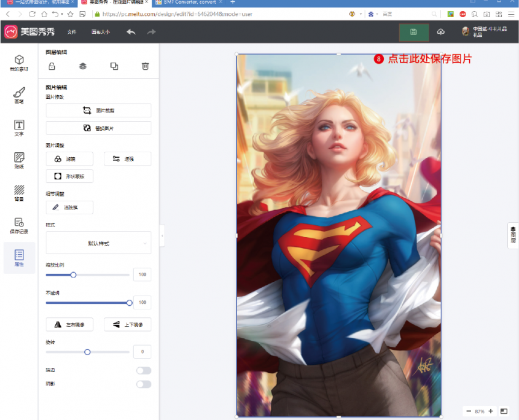This screenshot has width=519, height=420.
Task: Lock the layer with the padlock icon
Action: coord(52,66)
